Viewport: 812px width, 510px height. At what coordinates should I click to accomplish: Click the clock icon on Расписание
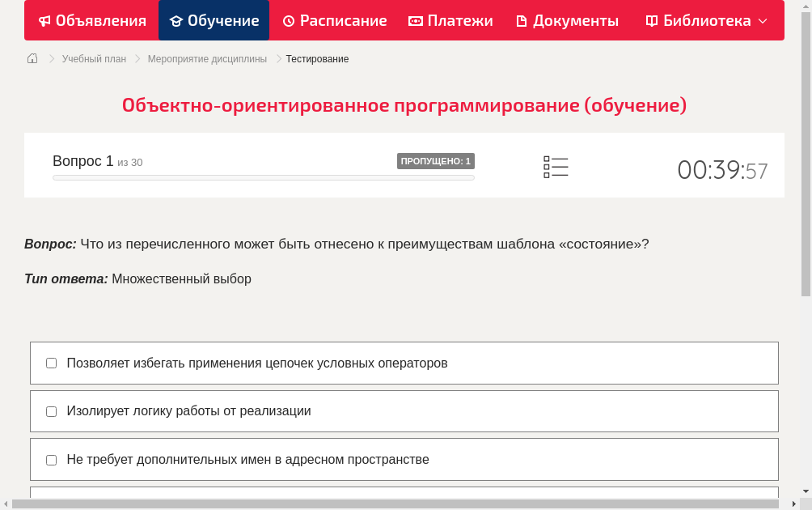tap(288, 20)
